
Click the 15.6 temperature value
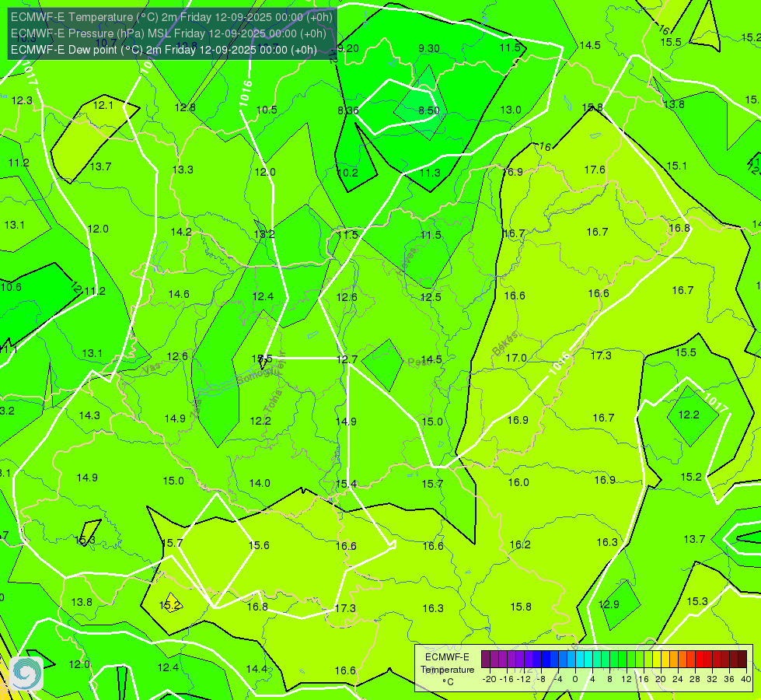coord(259,545)
